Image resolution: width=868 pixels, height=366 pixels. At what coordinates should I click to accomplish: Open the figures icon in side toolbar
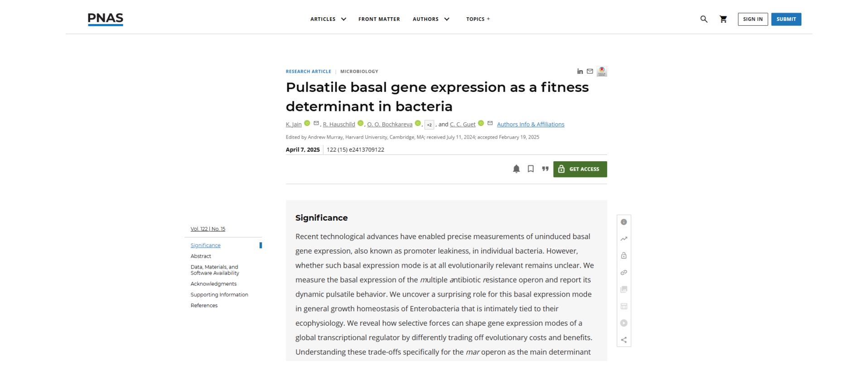[624, 289]
